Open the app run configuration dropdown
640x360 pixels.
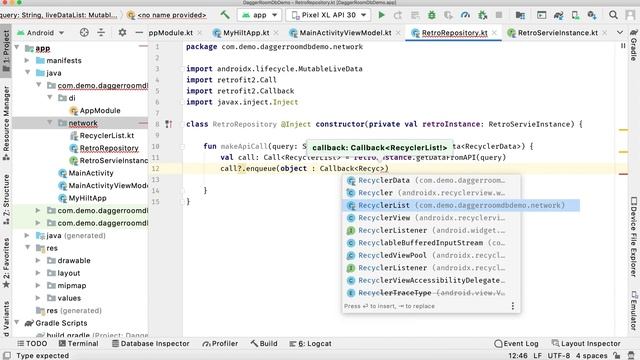tap(260, 15)
